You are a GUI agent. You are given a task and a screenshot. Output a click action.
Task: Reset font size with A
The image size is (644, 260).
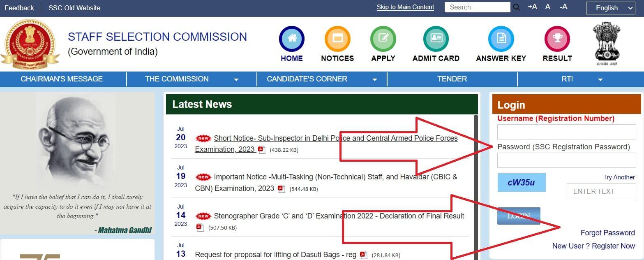click(x=548, y=7)
